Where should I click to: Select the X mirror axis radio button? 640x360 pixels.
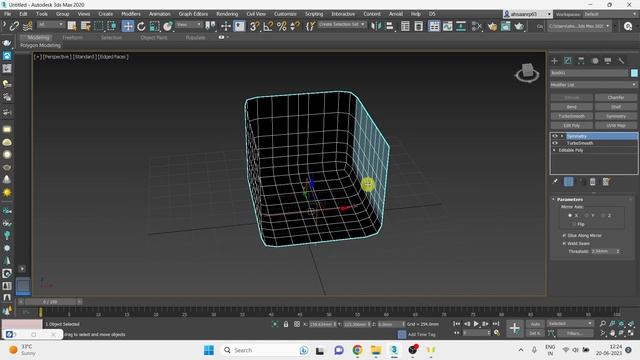(570, 215)
